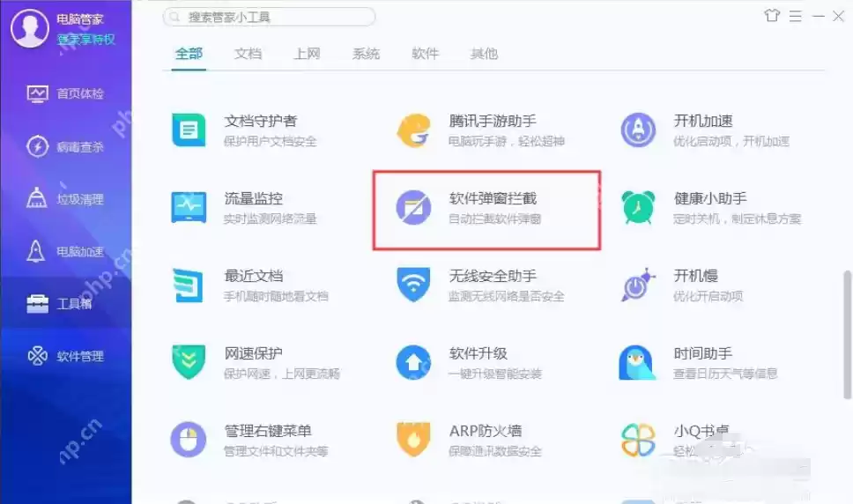Click the 流量监控 title text

pyautogui.click(x=254, y=198)
